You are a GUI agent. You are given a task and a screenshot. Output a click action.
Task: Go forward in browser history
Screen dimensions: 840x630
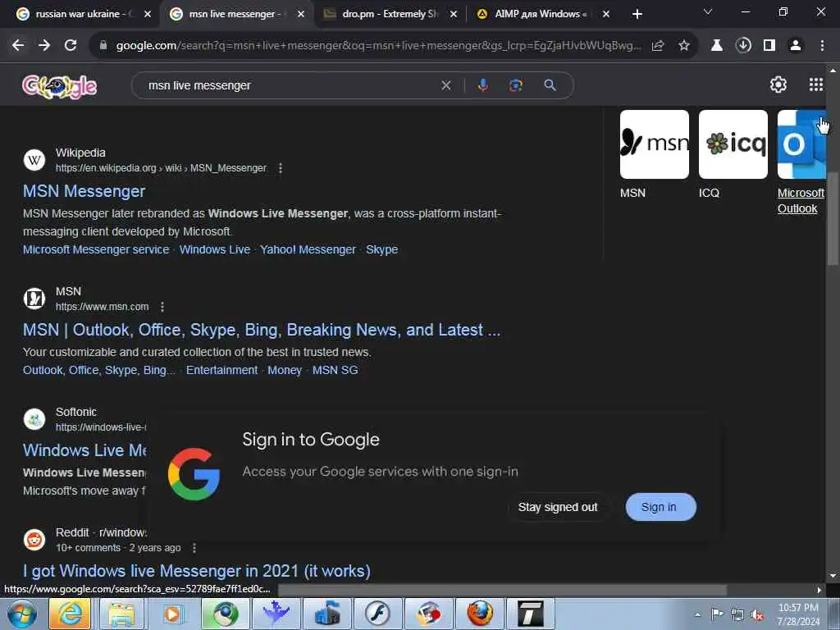[x=44, y=46]
